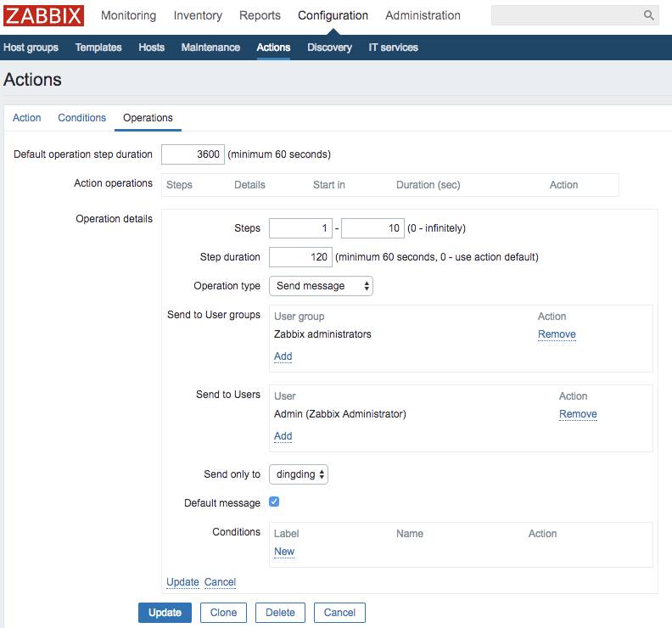Viewport: 672px width, 628px height.
Task: Click New condition link
Action: click(x=284, y=552)
